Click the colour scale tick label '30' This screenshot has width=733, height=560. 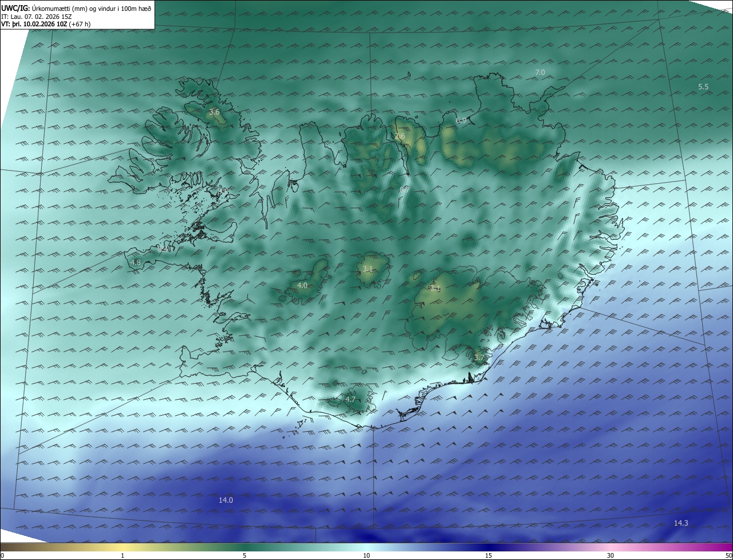[610, 555]
